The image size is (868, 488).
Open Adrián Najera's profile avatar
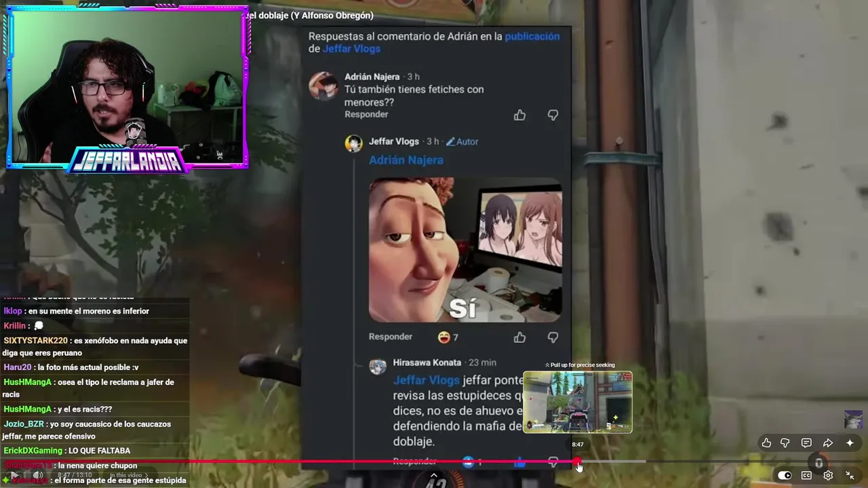click(323, 85)
